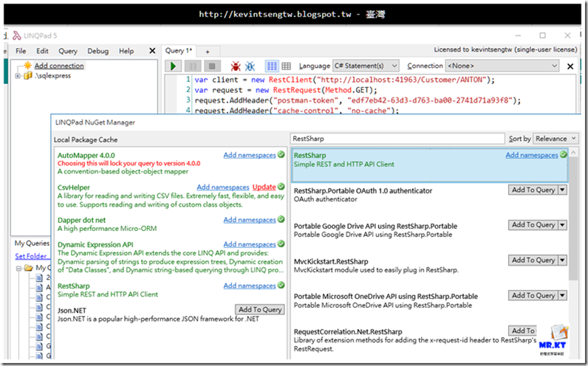The height and width of the screenshot is (366, 588).
Task: Click green check icon next to CsvHelper
Action: click(x=281, y=186)
